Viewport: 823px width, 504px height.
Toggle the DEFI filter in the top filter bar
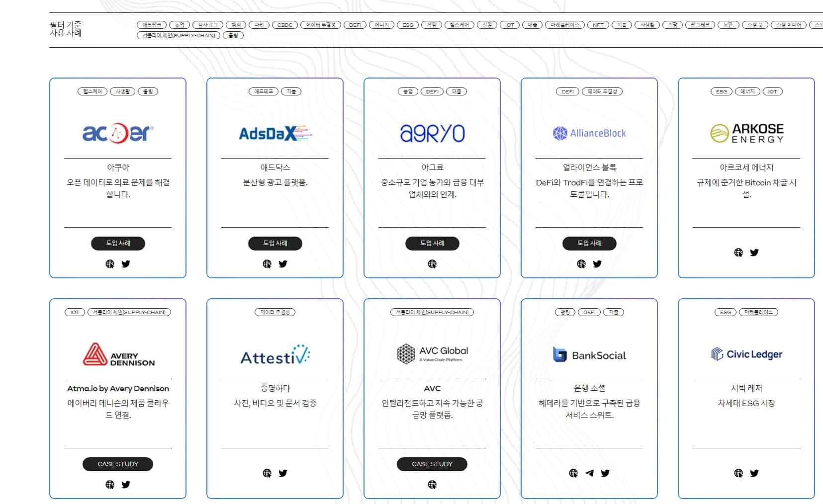pos(355,25)
